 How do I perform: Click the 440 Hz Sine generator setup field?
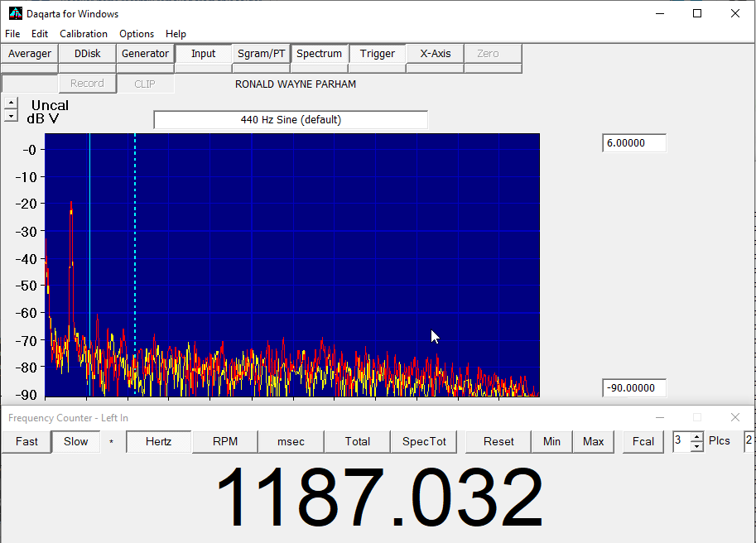pyautogui.click(x=291, y=120)
